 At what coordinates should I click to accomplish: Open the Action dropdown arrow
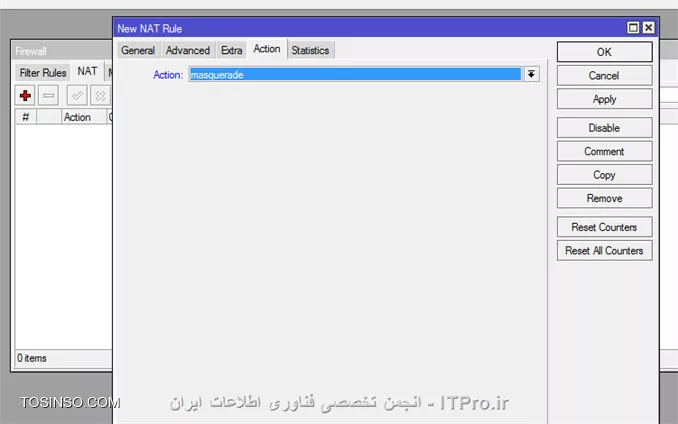tap(531, 74)
